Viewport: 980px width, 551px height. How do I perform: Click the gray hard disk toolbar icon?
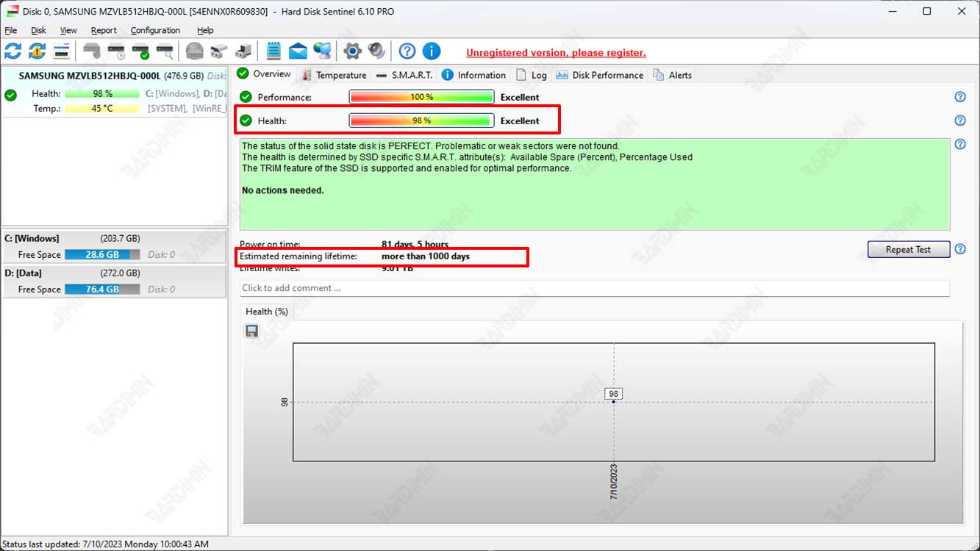(x=92, y=51)
